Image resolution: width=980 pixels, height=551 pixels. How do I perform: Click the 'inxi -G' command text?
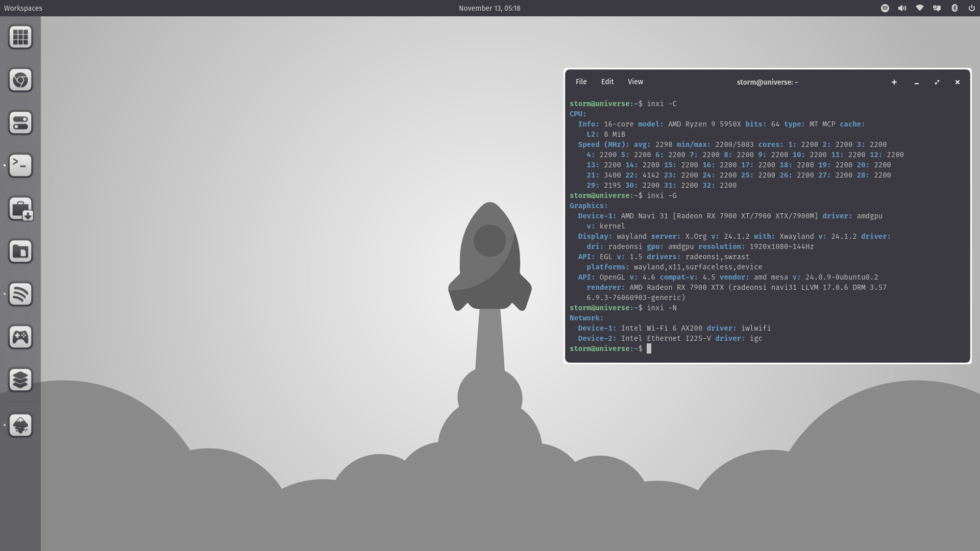coord(662,195)
